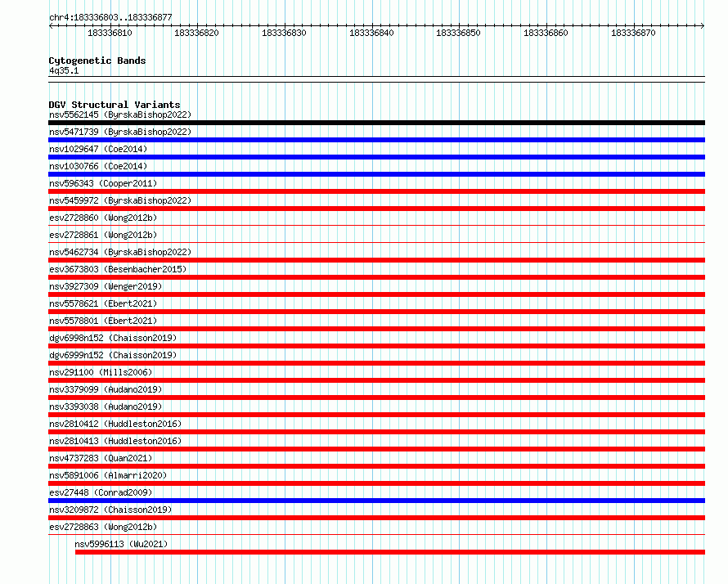Click the 4q35.1 cytogenetic band label
Viewport: 728px width, 584px height.
pos(64,70)
